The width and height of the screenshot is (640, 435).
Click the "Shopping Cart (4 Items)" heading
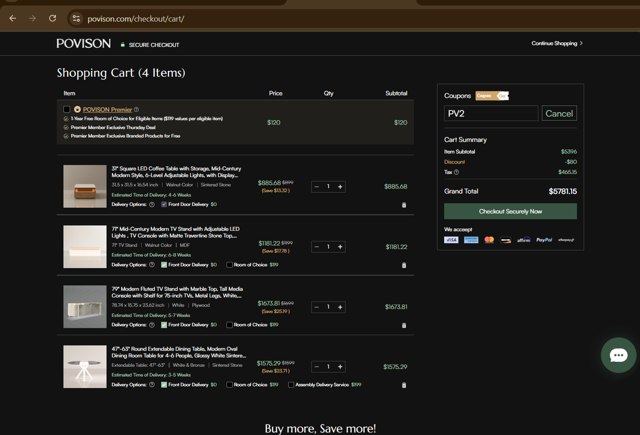point(121,73)
